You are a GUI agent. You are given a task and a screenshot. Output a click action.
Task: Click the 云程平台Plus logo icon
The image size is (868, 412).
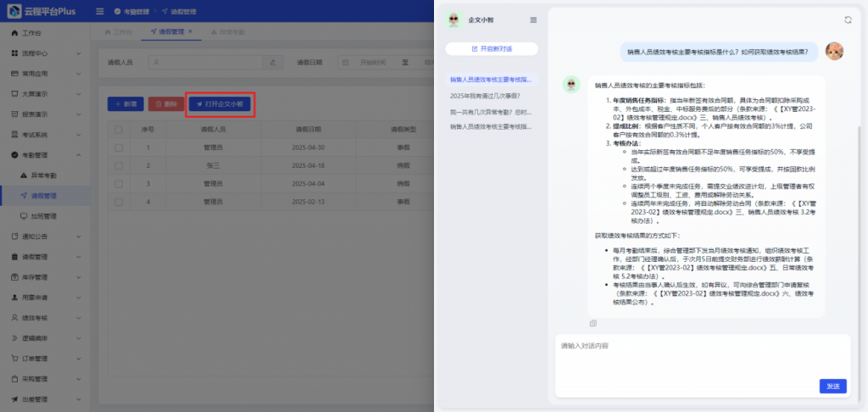point(14,11)
